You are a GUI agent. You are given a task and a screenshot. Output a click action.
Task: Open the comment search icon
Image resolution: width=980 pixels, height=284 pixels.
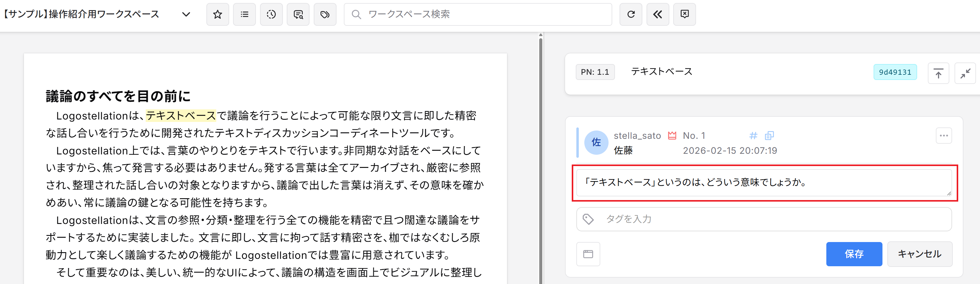click(x=298, y=14)
